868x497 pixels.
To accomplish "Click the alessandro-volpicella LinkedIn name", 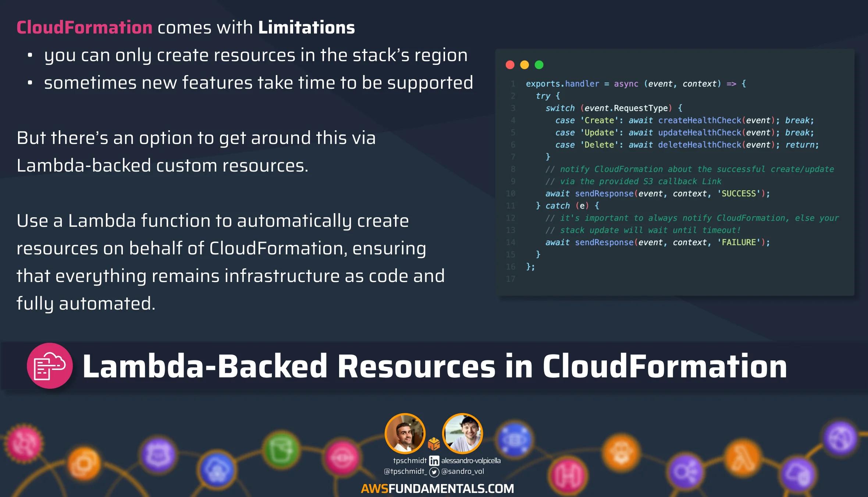I will [x=471, y=461].
